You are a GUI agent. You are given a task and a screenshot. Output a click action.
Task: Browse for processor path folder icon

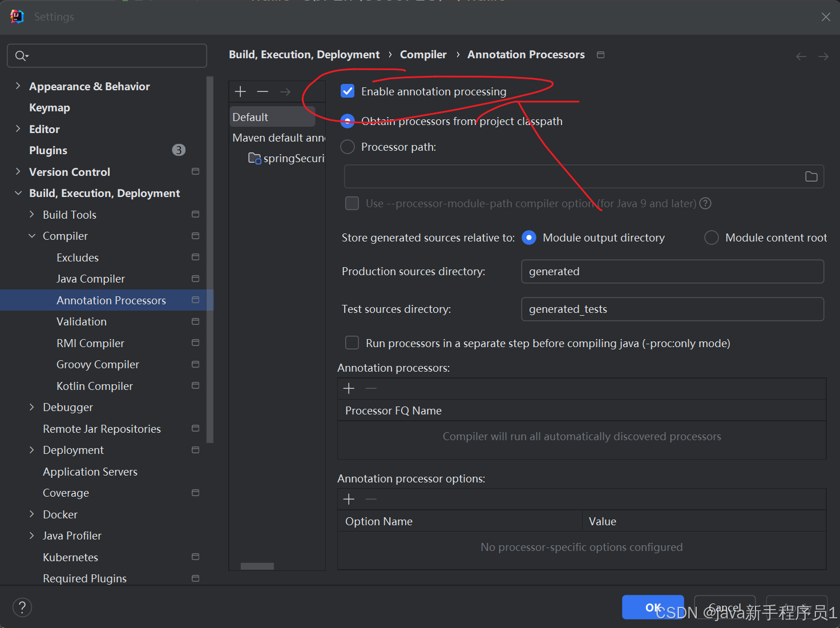(x=811, y=176)
